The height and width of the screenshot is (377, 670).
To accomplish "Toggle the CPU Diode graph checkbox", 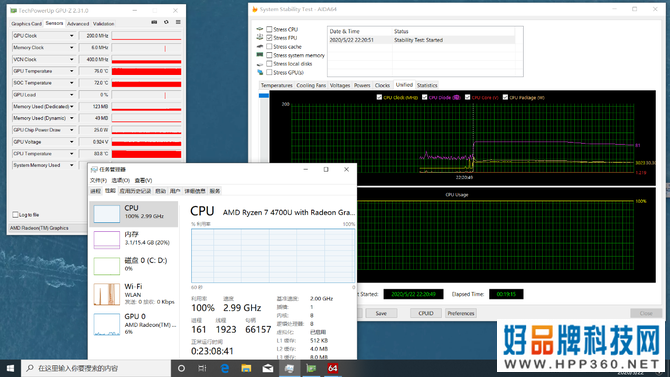I will tap(424, 97).
